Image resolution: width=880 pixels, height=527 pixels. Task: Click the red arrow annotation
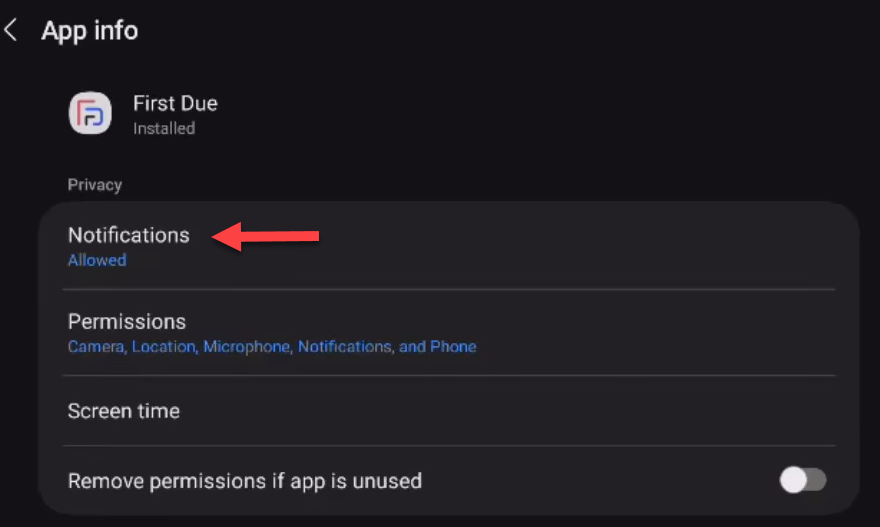coord(265,236)
